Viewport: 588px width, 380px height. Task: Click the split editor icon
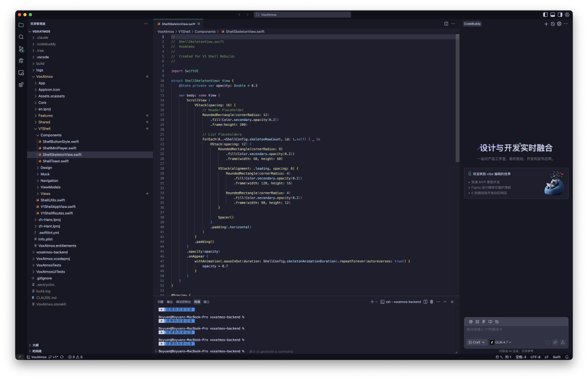(x=446, y=24)
